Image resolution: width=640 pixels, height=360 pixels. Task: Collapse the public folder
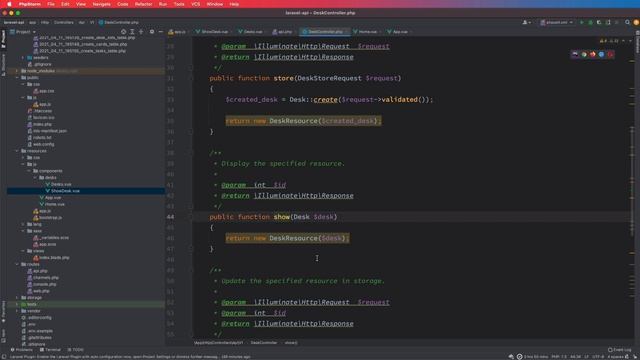(x=17, y=78)
